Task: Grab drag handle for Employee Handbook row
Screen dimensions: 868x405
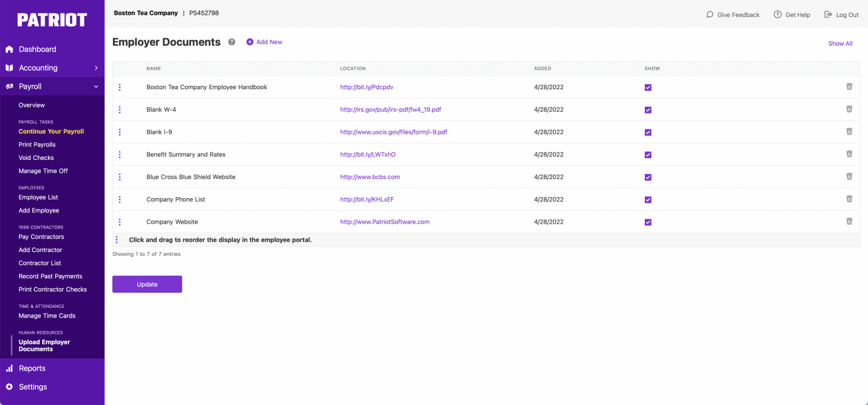Action: [x=120, y=87]
